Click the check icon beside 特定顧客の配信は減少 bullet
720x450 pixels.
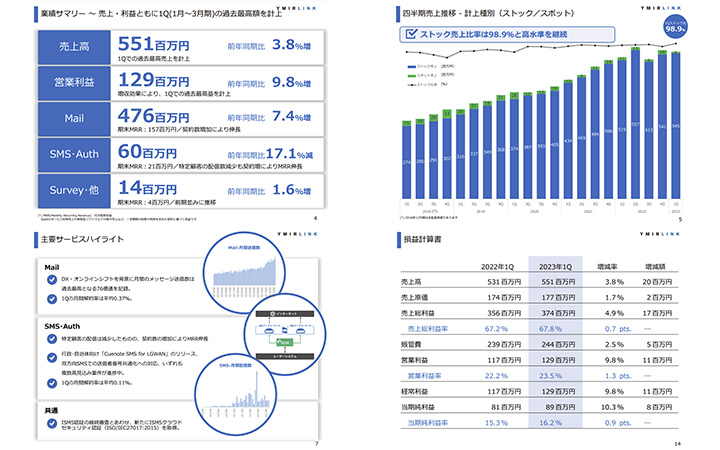pos(52,339)
